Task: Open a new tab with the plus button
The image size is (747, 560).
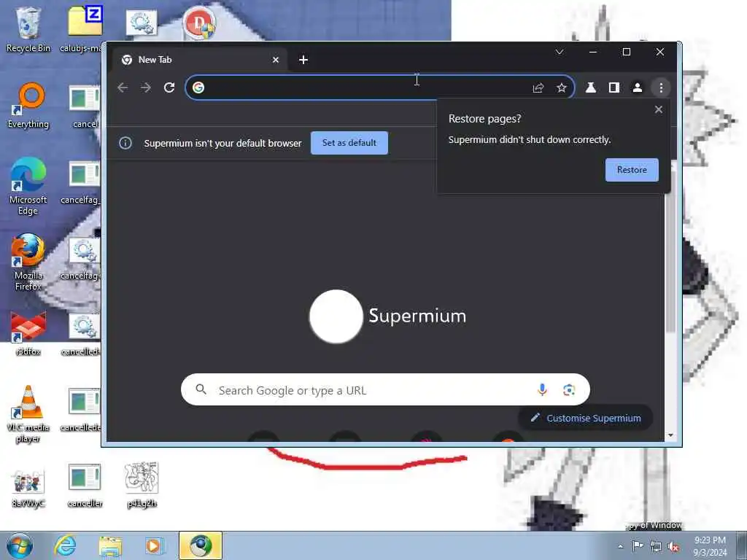Action: [x=303, y=60]
